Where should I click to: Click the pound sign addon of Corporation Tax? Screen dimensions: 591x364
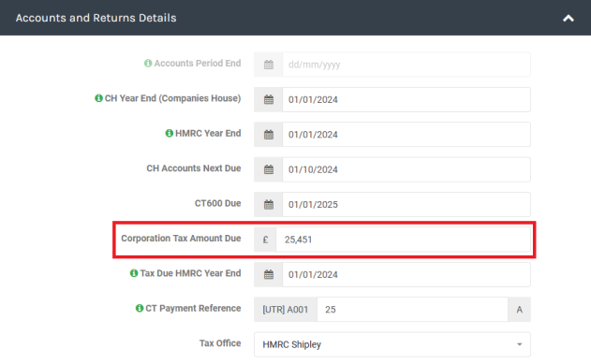pyautogui.click(x=265, y=240)
